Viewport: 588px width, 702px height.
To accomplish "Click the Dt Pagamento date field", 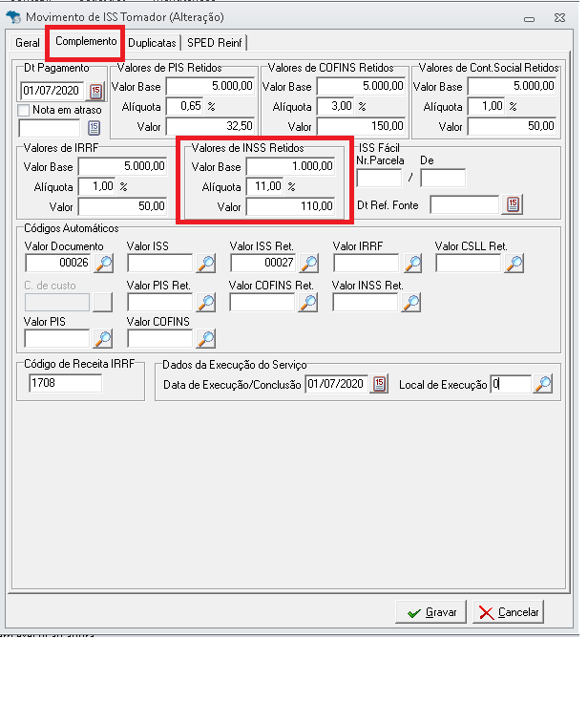I will click(x=52, y=91).
